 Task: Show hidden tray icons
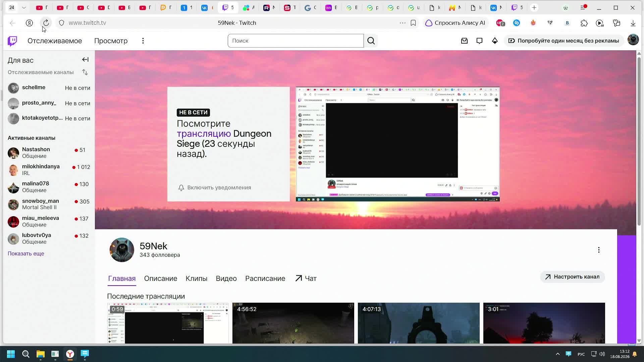557,354
